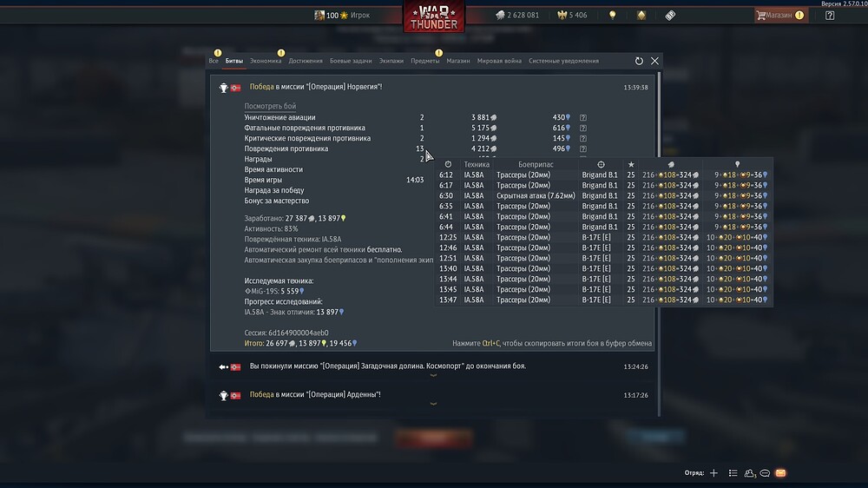
Task: Click the trophy icon of Арденны victory
Action: pos(224,395)
